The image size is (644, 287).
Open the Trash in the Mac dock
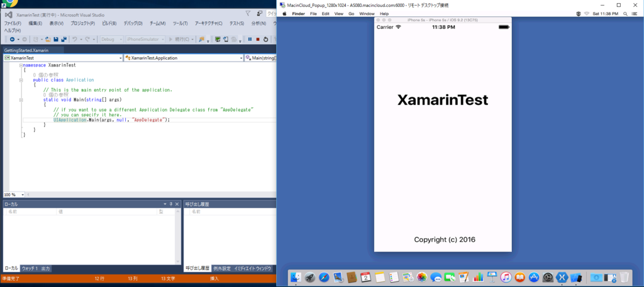[x=625, y=278]
